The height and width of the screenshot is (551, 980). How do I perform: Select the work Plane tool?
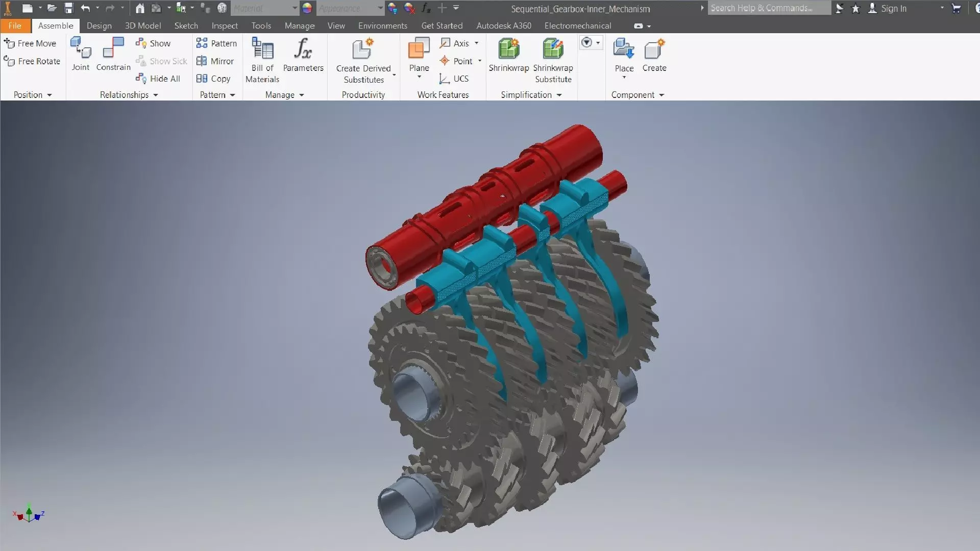[x=419, y=55]
